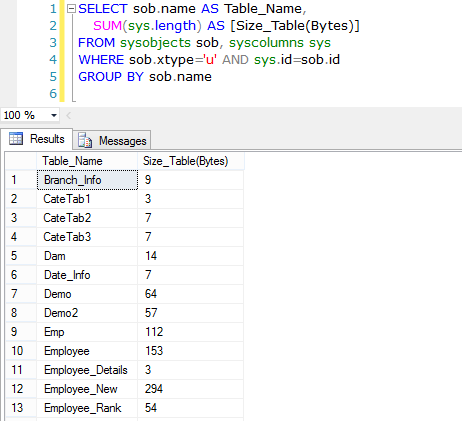Click the select-all corner of results grid
The height and width of the screenshot is (421, 462).
point(21,161)
